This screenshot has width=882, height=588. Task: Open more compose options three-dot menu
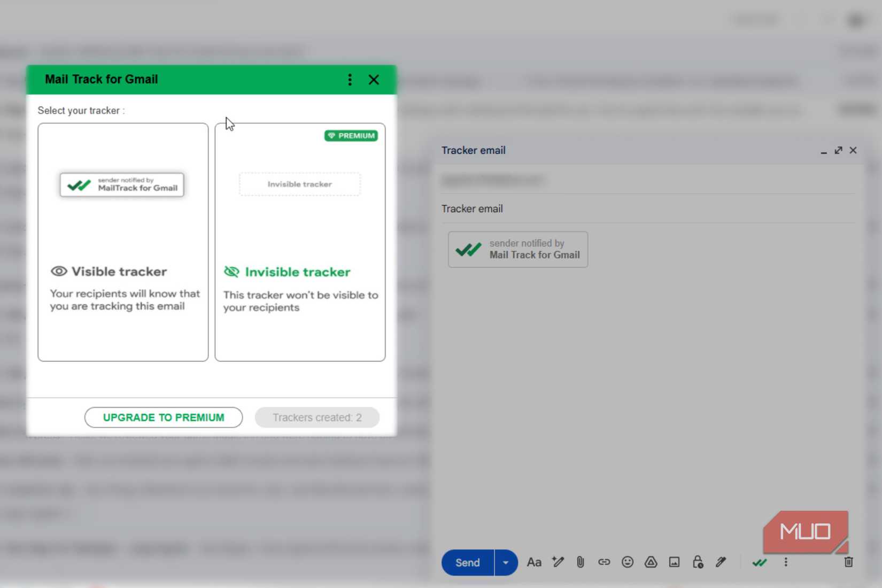pyautogui.click(x=786, y=562)
